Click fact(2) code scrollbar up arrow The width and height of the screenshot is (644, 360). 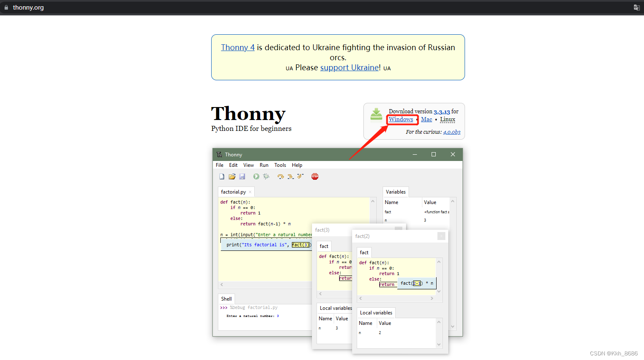coord(439,262)
